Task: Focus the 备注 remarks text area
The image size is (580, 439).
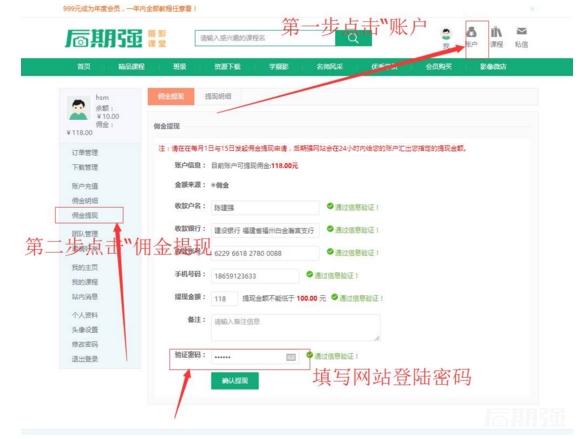Action: click(296, 328)
